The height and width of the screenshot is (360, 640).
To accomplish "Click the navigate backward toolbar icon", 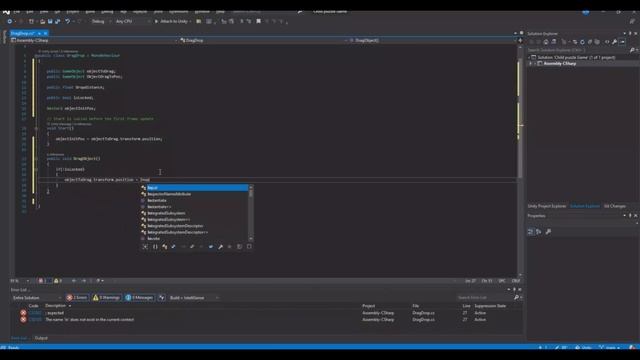I will point(9,21).
